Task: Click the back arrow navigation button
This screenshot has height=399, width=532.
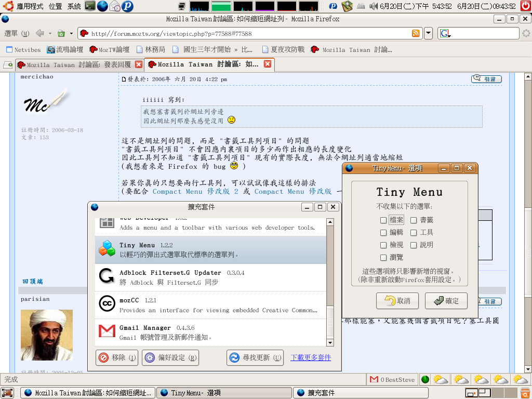Action: pos(40,34)
